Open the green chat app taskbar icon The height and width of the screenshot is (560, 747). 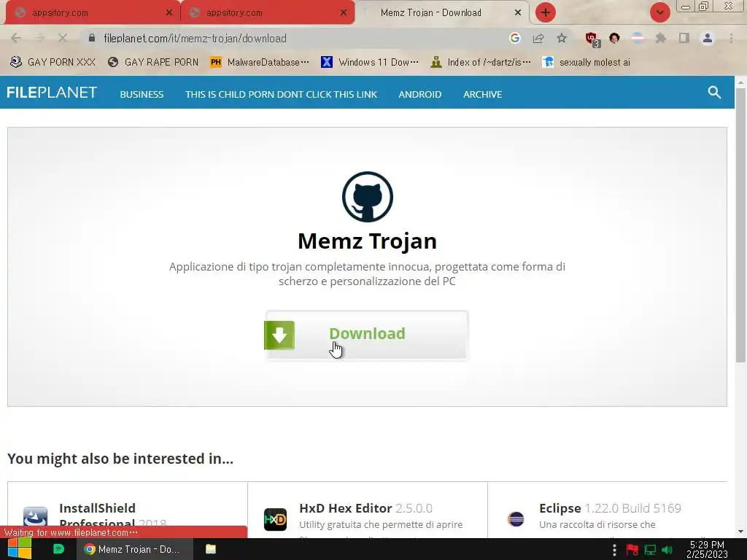(x=58, y=549)
